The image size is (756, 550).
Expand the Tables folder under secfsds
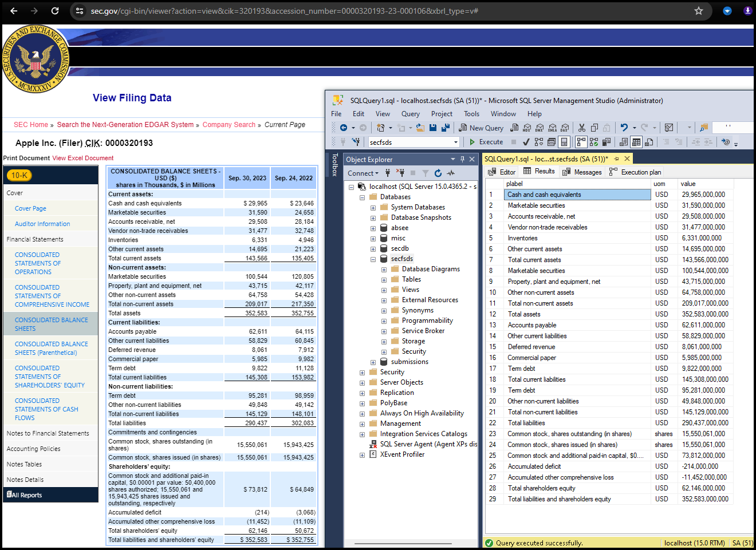point(384,280)
